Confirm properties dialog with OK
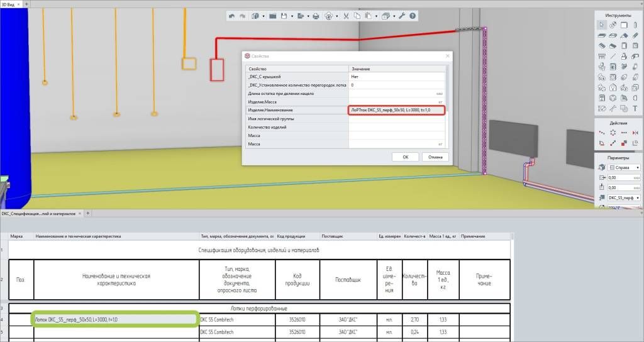 tap(406, 157)
